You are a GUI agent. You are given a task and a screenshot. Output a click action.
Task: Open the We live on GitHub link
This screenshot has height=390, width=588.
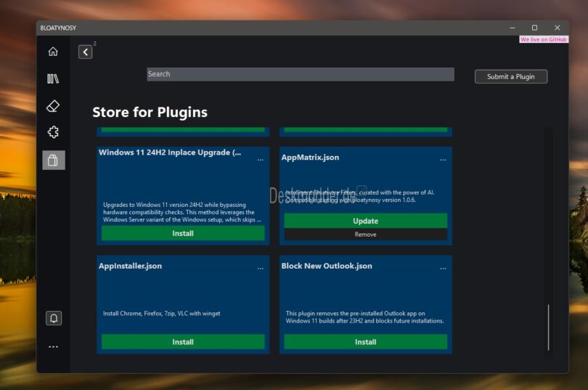pos(544,39)
